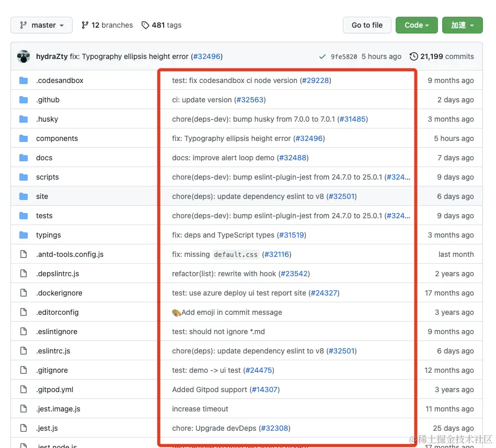
Task: Open PR link #32116
Action: 277,254
